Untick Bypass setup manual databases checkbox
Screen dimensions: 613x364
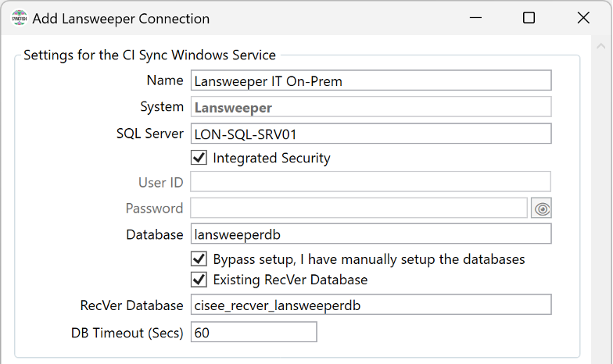199,259
